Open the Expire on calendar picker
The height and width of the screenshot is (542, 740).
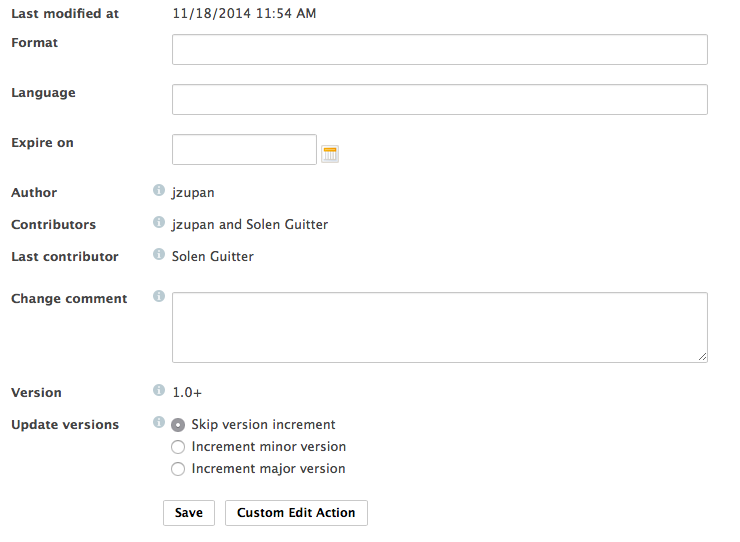point(330,154)
